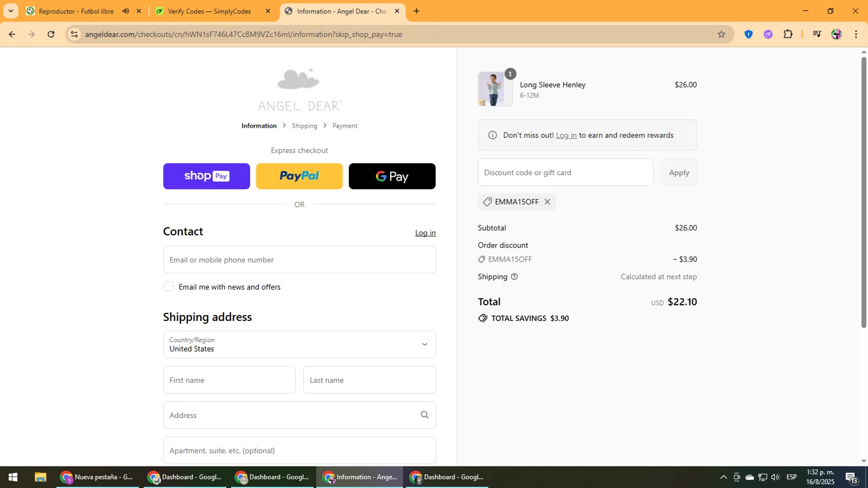Viewport: 868px width, 488px height.
Task: Show hidden system tray icons
Action: (723, 477)
